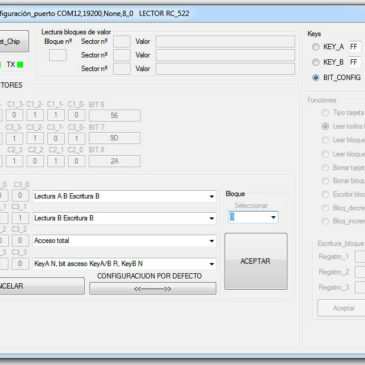The image size is (365, 365).
Task: Click the BIT 6 value field 56
Action: click(x=115, y=115)
